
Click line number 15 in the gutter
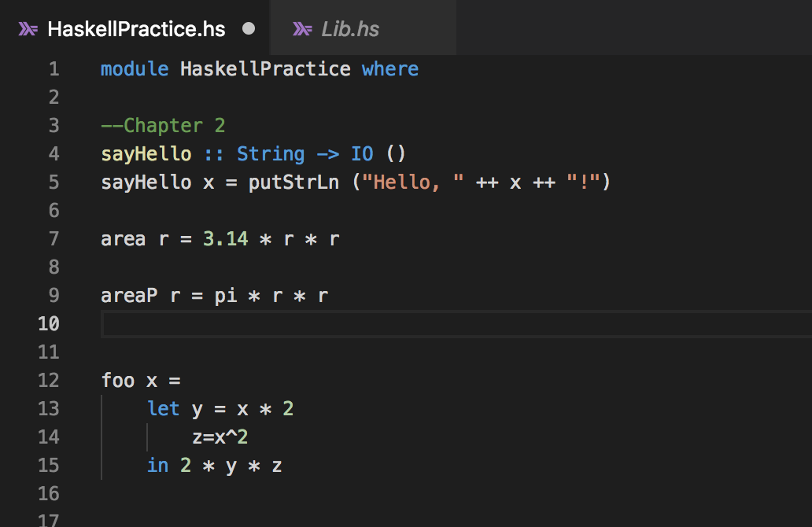tap(49, 466)
